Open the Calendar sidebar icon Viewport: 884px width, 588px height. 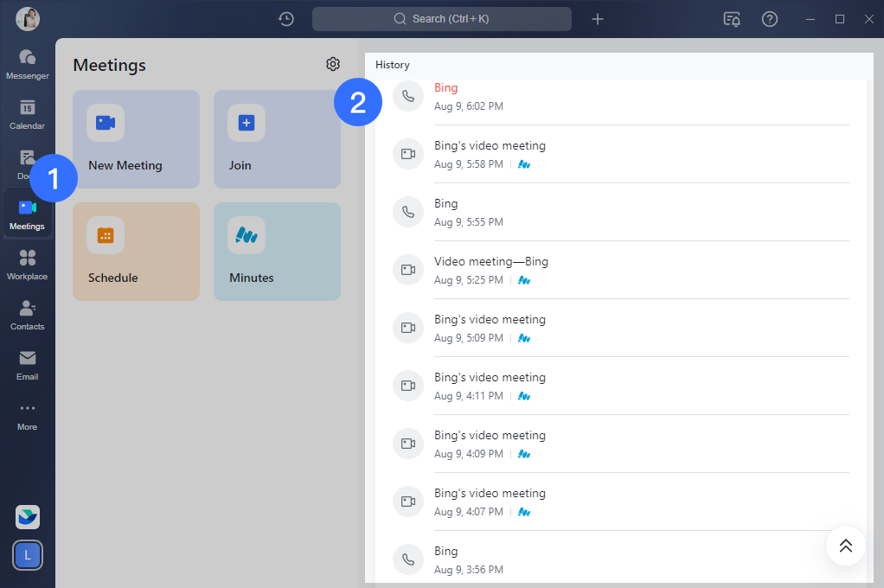tap(27, 114)
